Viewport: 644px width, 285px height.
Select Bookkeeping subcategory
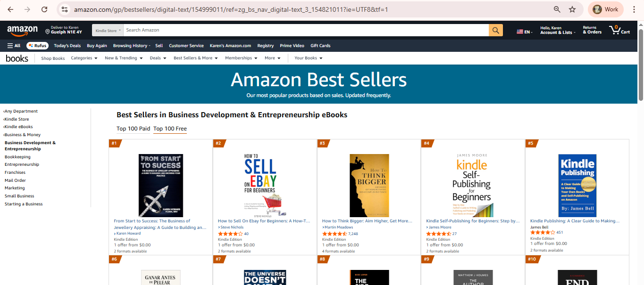tap(17, 157)
